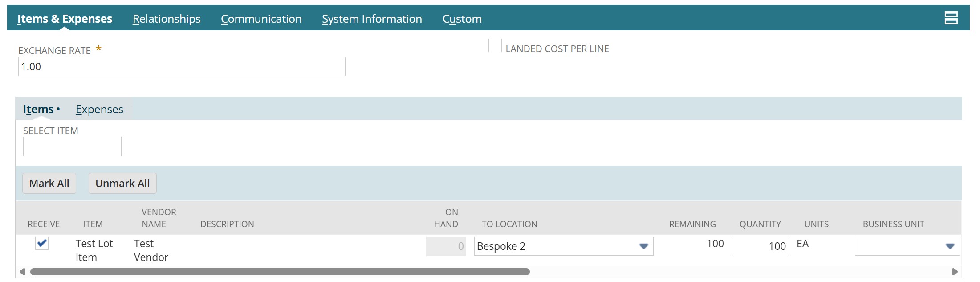
Task: Go to System Information tab
Action: [372, 19]
